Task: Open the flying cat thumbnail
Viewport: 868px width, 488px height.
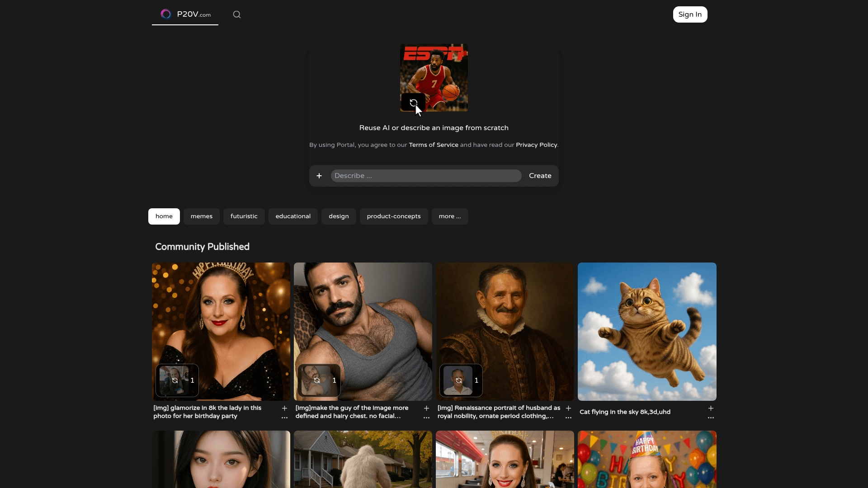Action: [647, 332]
